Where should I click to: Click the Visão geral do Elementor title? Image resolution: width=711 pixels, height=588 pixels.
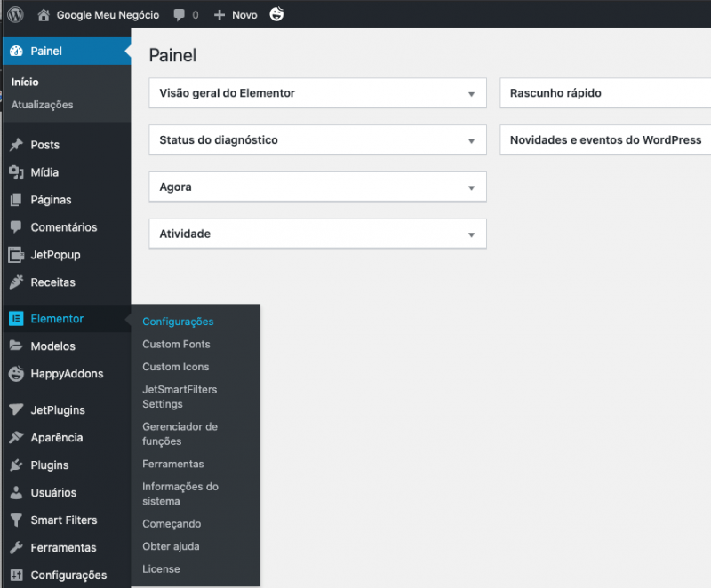[227, 93]
